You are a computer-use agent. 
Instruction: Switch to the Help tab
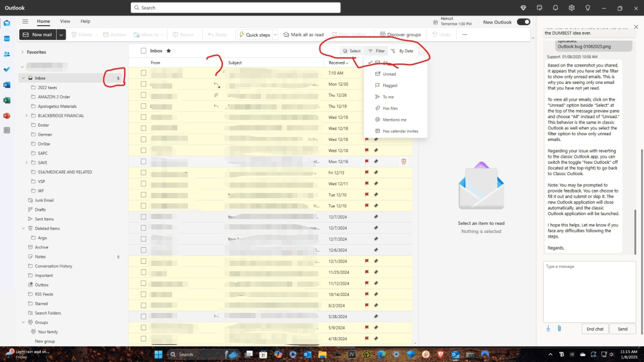pyautogui.click(x=86, y=21)
